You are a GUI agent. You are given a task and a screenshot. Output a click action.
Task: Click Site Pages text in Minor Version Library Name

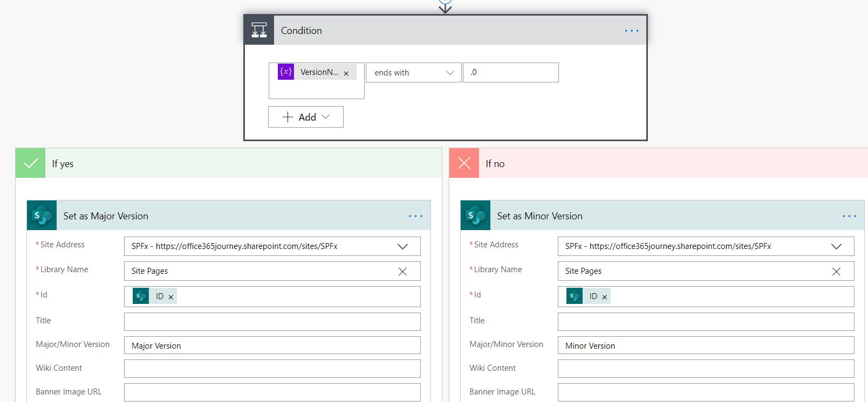tap(583, 271)
